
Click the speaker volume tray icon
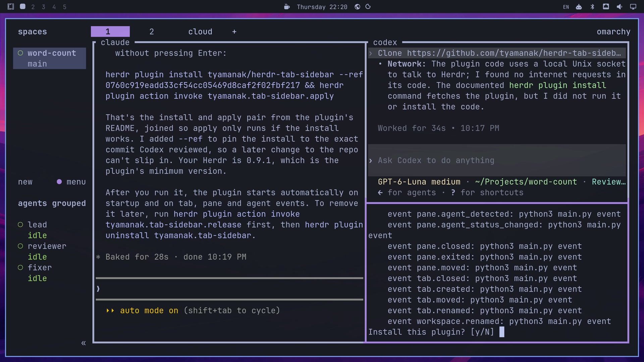[619, 7]
